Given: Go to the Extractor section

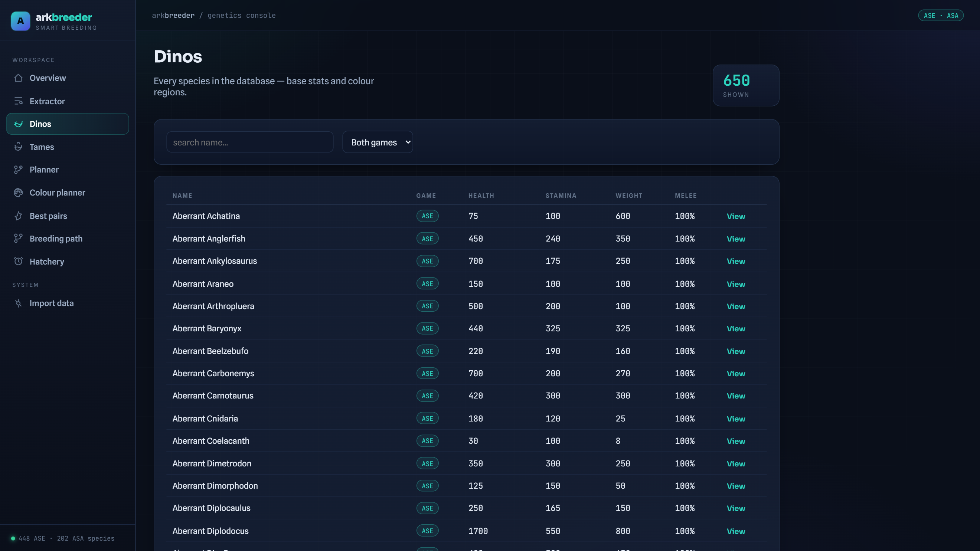Looking at the screenshot, I should pyautogui.click(x=67, y=101).
